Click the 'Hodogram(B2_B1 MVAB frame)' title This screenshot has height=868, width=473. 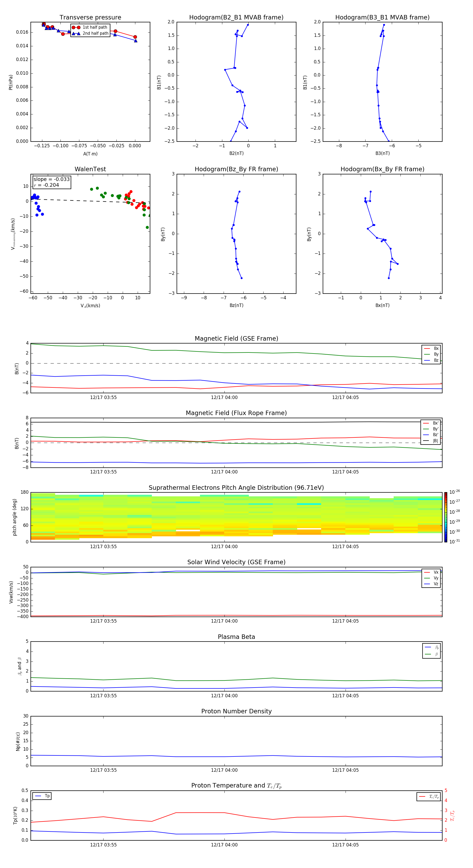(x=236, y=18)
